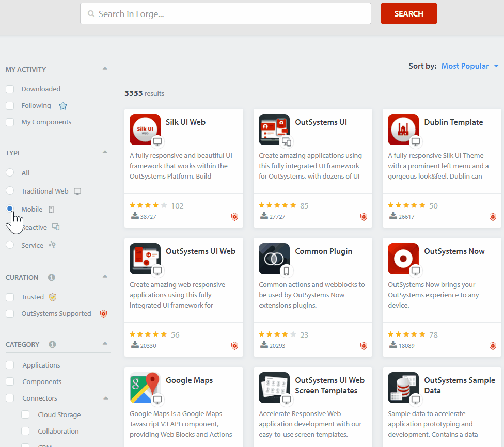504x447 pixels.
Task: Open the Sort by Most Popular dropdown
Action: click(x=469, y=66)
